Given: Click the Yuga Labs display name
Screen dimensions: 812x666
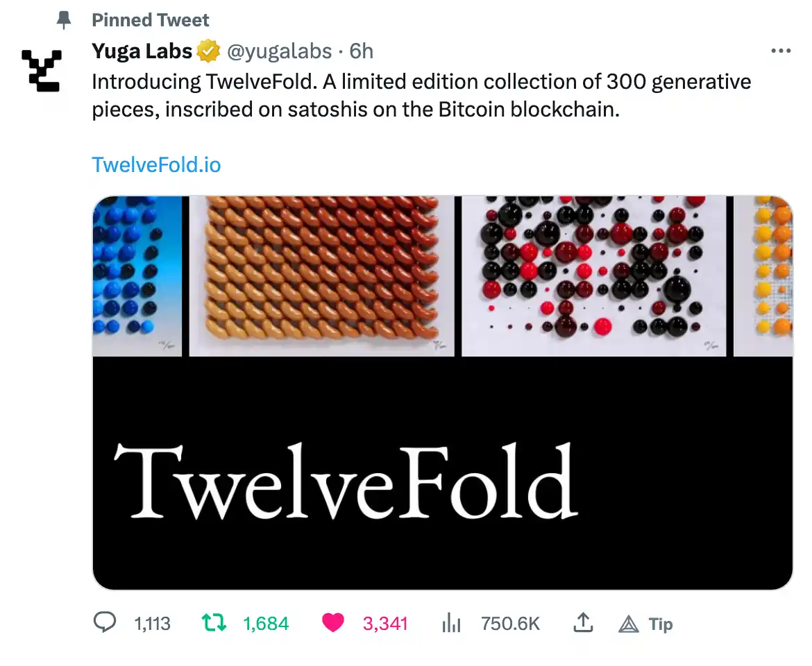Looking at the screenshot, I should (142, 51).
